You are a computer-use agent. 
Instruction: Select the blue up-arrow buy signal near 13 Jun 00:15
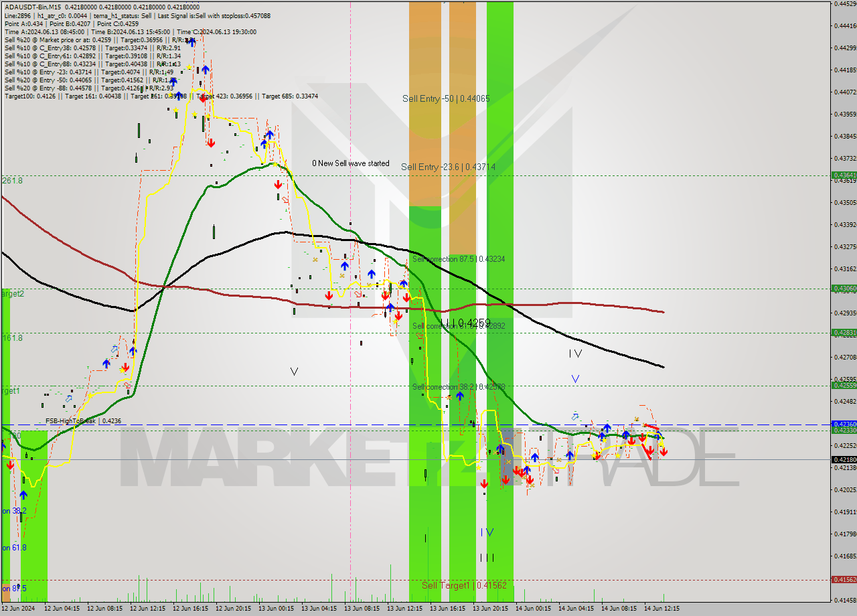[x=270, y=135]
